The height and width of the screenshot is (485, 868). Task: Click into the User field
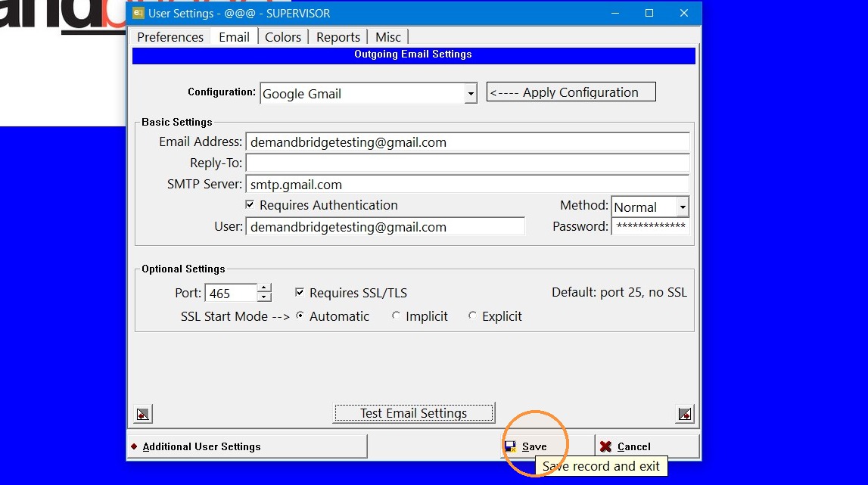tap(385, 226)
